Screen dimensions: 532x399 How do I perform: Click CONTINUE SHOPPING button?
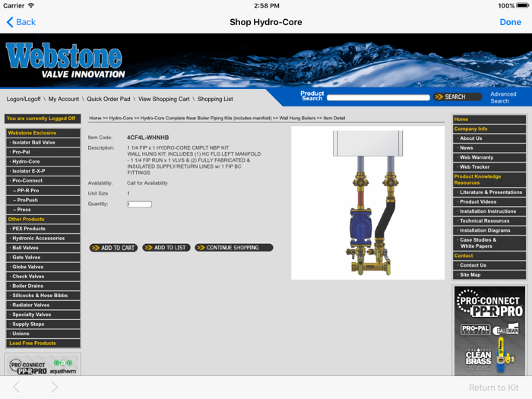tap(234, 248)
